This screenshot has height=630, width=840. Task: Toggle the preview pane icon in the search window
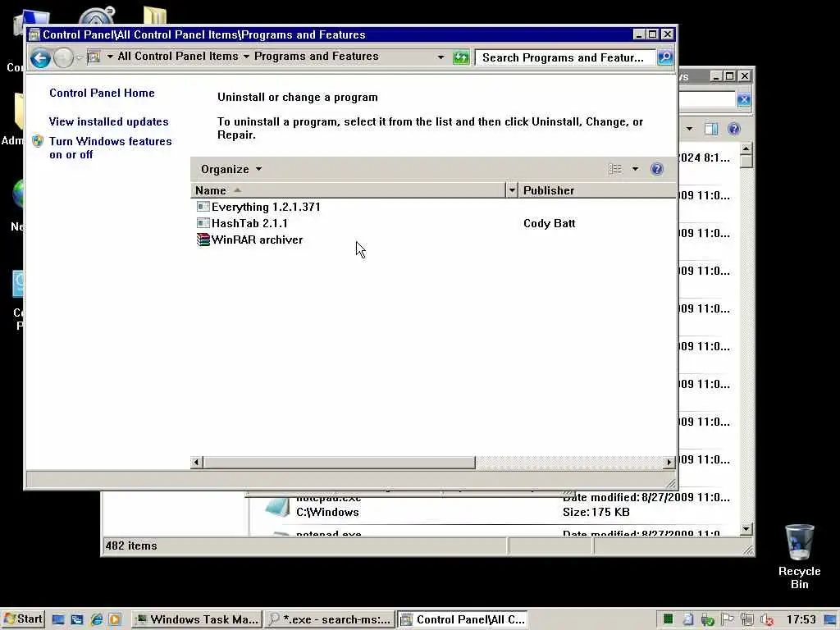coord(711,129)
